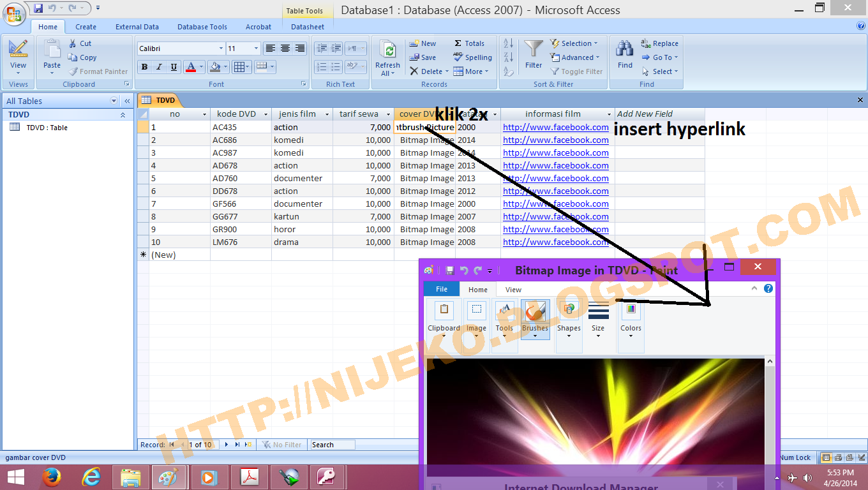Switch to the Create ribbon tab

pyautogui.click(x=86, y=27)
